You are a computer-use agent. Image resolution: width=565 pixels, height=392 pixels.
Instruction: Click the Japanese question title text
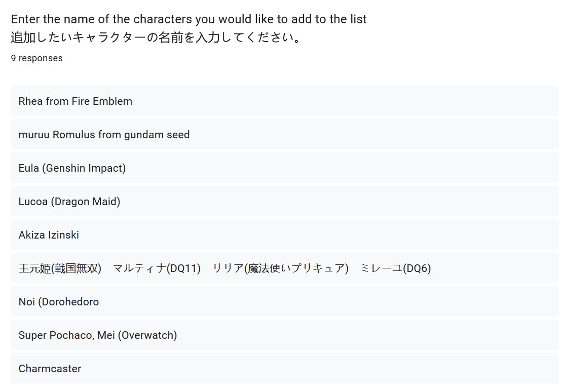coord(156,38)
